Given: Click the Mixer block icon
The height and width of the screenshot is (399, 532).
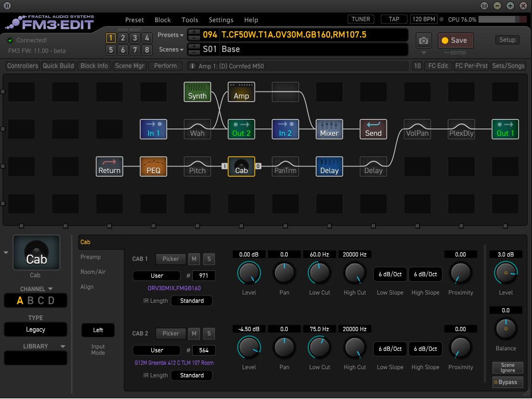Looking at the screenshot, I should pos(329,129).
